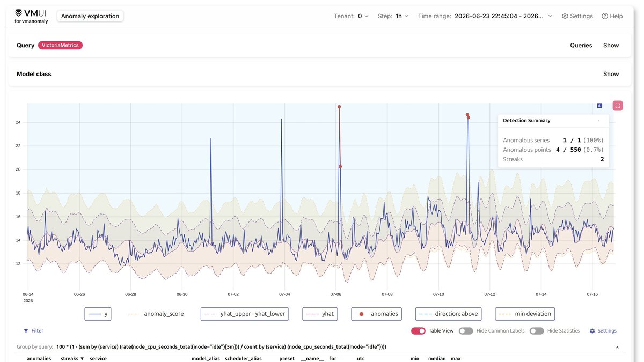Collapse the Group by query section
The image size is (644, 362).
[x=617, y=347]
